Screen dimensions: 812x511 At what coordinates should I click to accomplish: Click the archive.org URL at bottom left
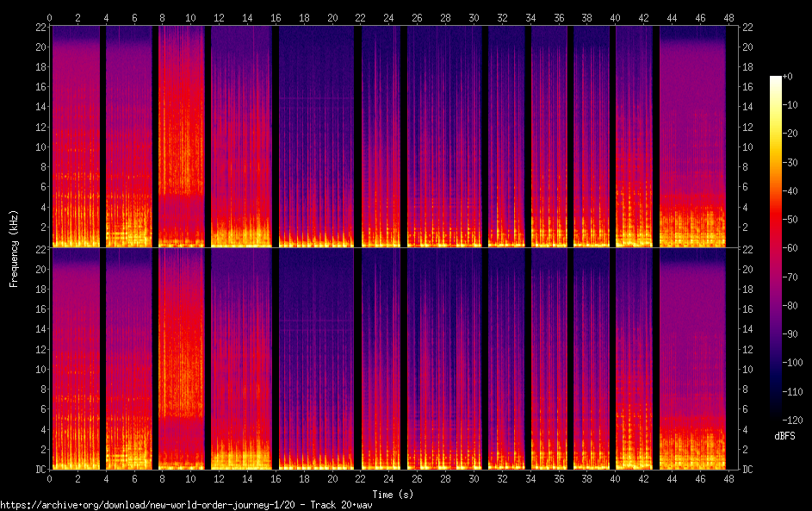[186, 504]
